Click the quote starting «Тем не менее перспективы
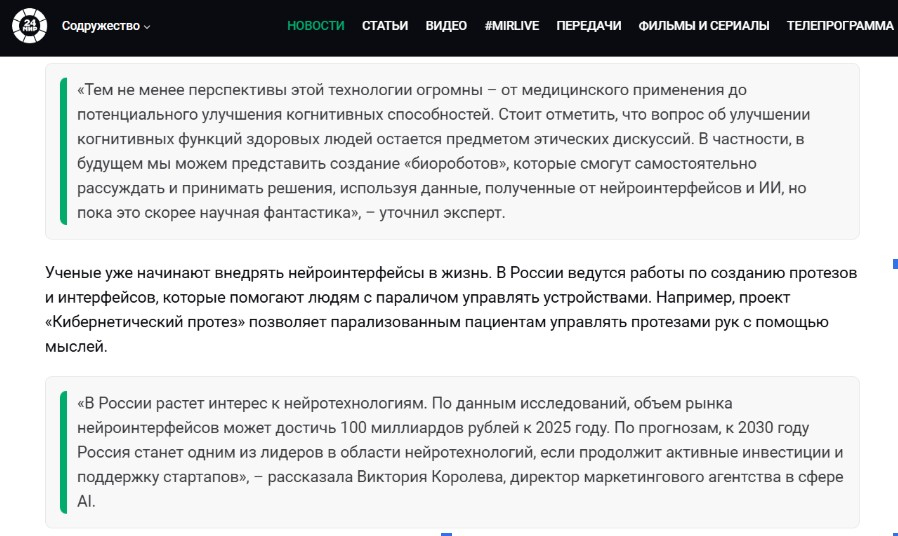Image resolution: width=898 pixels, height=536 pixels. coord(452,151)
